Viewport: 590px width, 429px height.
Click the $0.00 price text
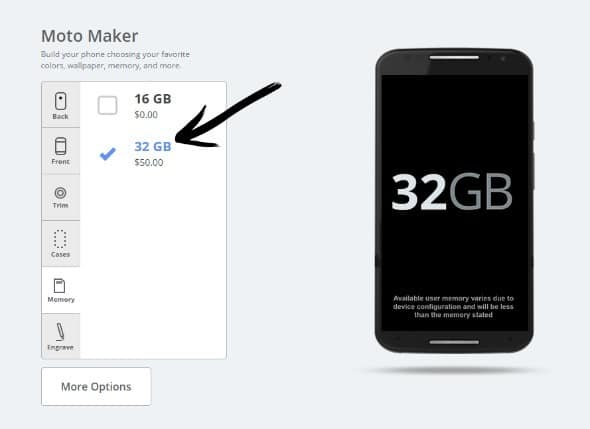click(146, 115)
